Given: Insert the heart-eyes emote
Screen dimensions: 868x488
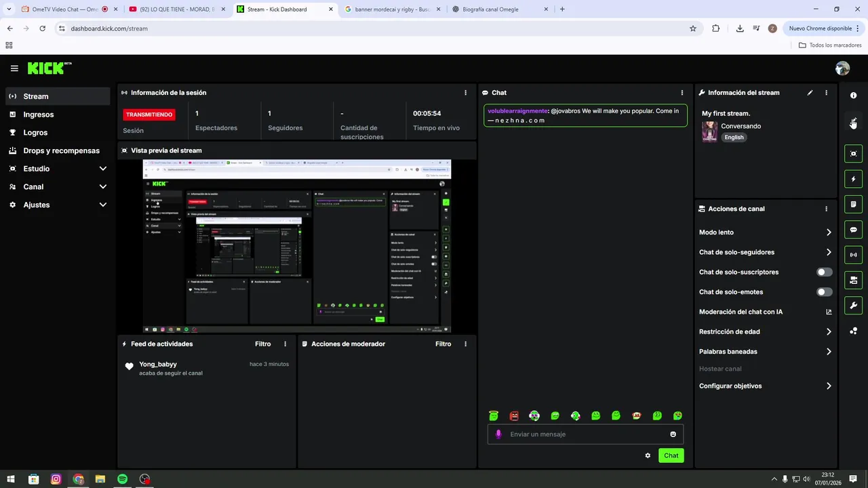Looking at the screenshot, I should coord(677,416).
